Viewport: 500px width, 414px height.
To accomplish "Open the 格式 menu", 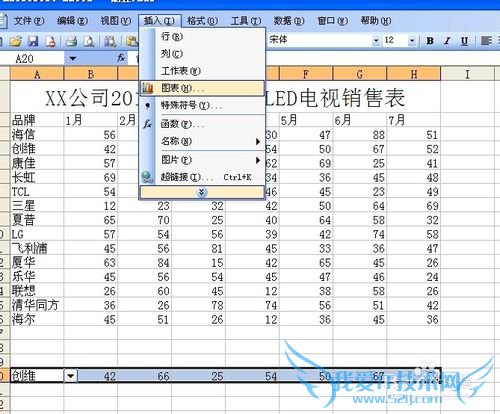I will [202, 21].
